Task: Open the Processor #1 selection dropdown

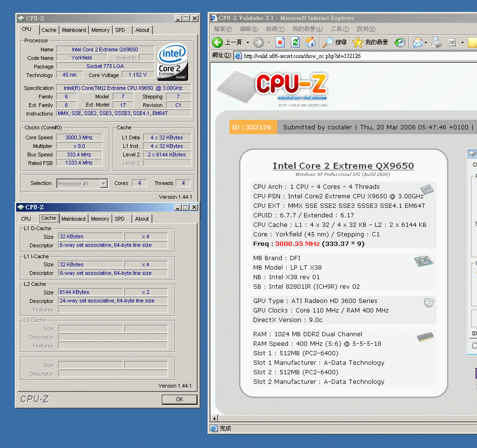Action: tap(104, 184)
